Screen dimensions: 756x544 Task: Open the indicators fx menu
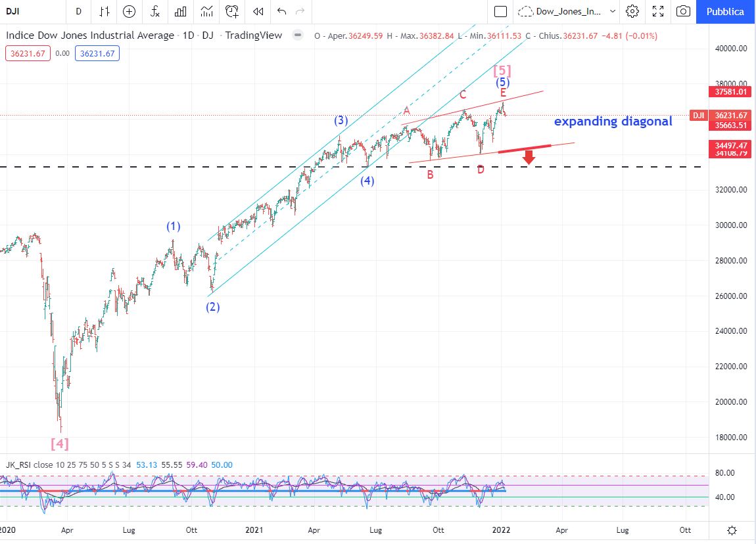point(154,11)
